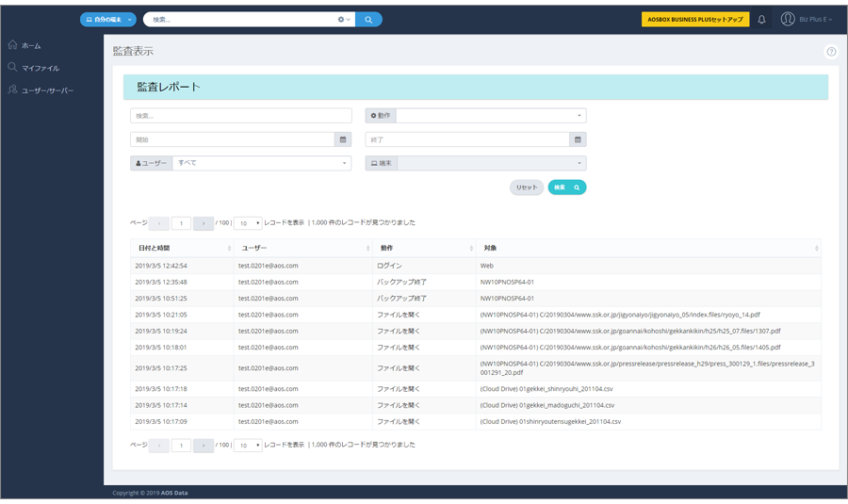848x504 pixels.
Task: Go to previous page in bottom pager
Action: (x=159, y=445)
